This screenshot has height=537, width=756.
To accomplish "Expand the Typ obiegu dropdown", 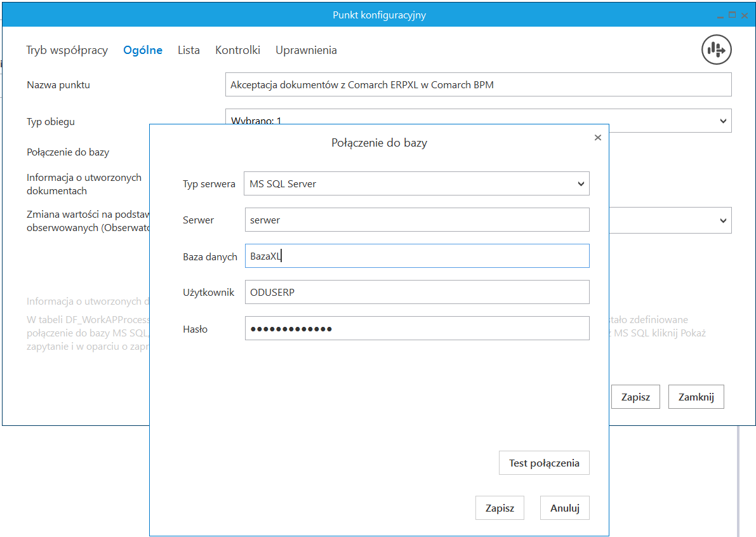I will 722,121.
